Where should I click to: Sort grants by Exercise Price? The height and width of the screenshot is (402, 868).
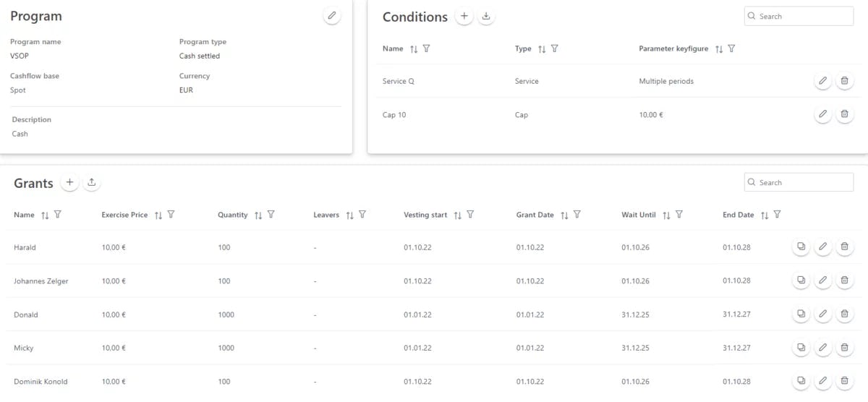point(158,215)
